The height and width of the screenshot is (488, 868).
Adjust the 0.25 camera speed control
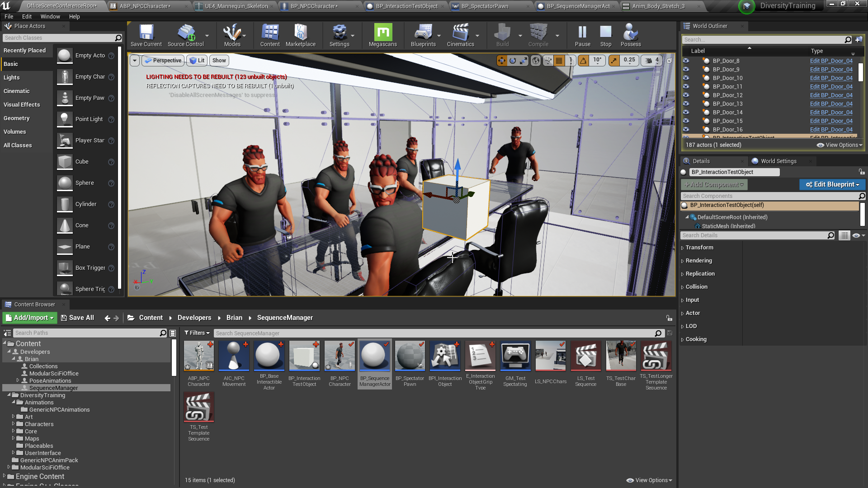click(x=629, y=60)
